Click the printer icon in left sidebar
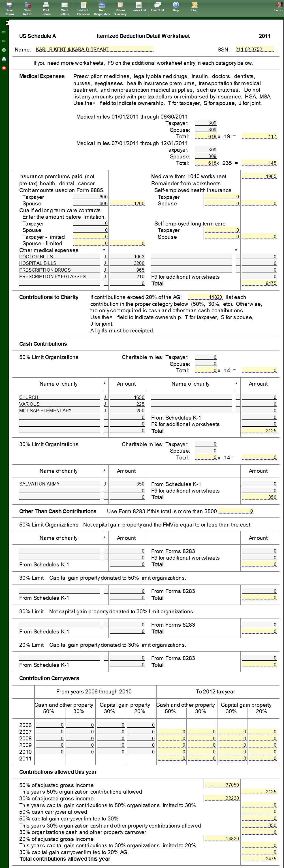 coord(4,59)
